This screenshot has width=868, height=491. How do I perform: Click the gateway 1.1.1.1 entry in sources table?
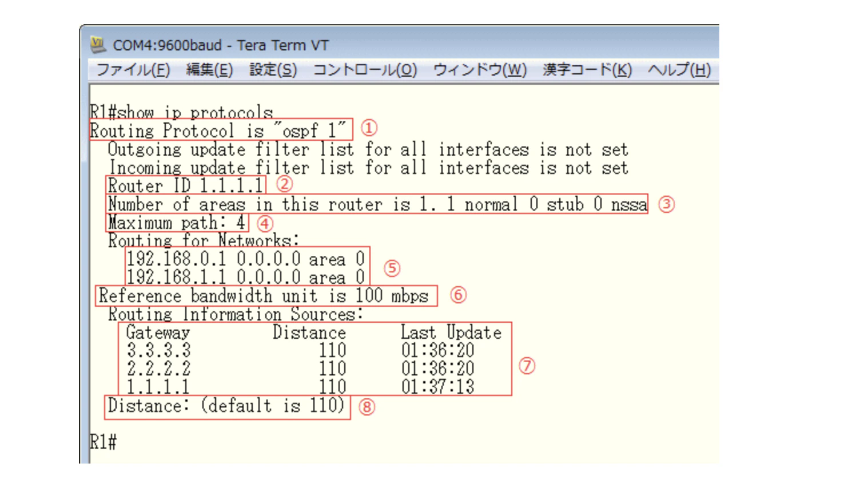pos(158,387)
